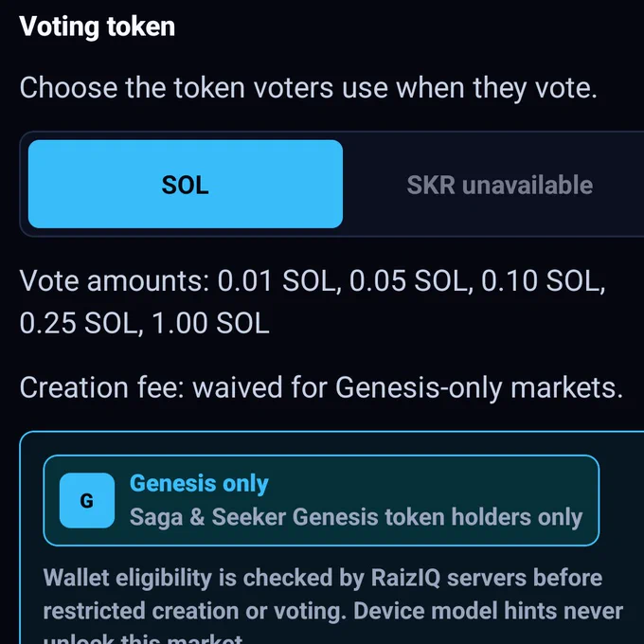Click the Genesis only title text

point(199,483)
